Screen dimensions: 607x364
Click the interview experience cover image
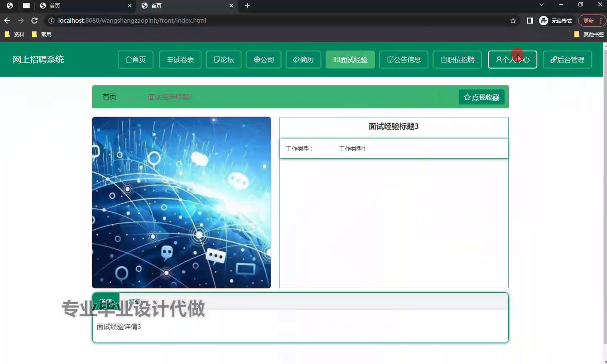pos(181,203)
